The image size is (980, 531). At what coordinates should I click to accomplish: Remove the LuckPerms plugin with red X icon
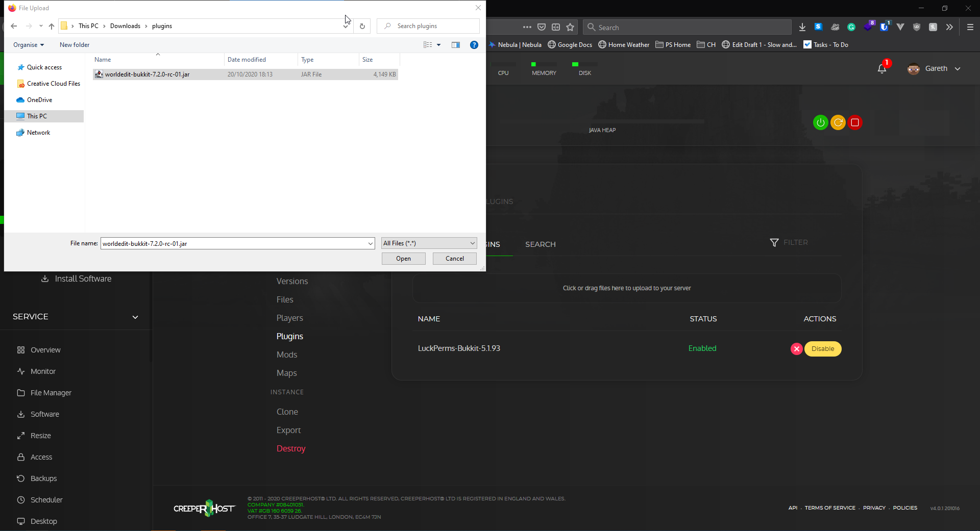pos(796,349)
